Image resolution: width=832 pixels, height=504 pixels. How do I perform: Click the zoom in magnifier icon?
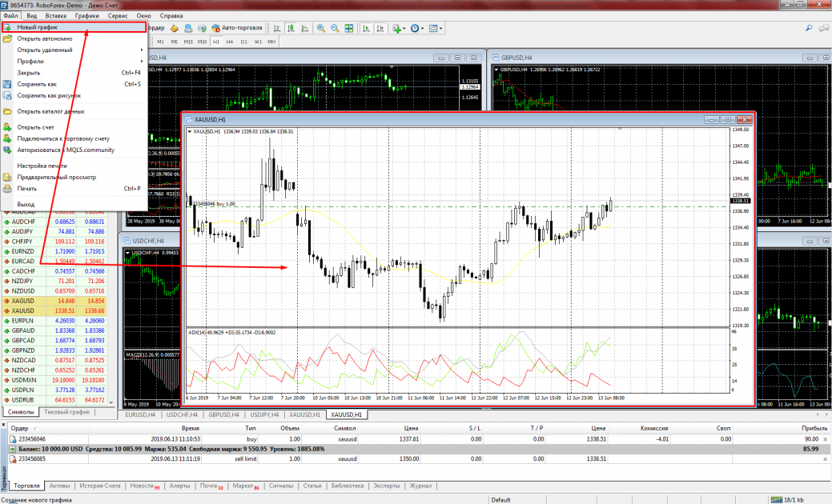pyautogui.click(x=321, y=28)
